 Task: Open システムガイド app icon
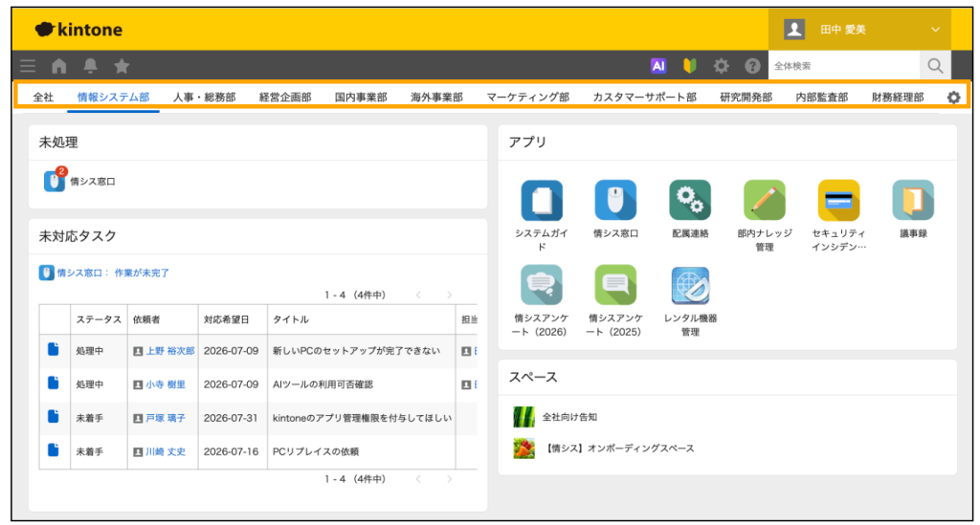coord(542,201)
